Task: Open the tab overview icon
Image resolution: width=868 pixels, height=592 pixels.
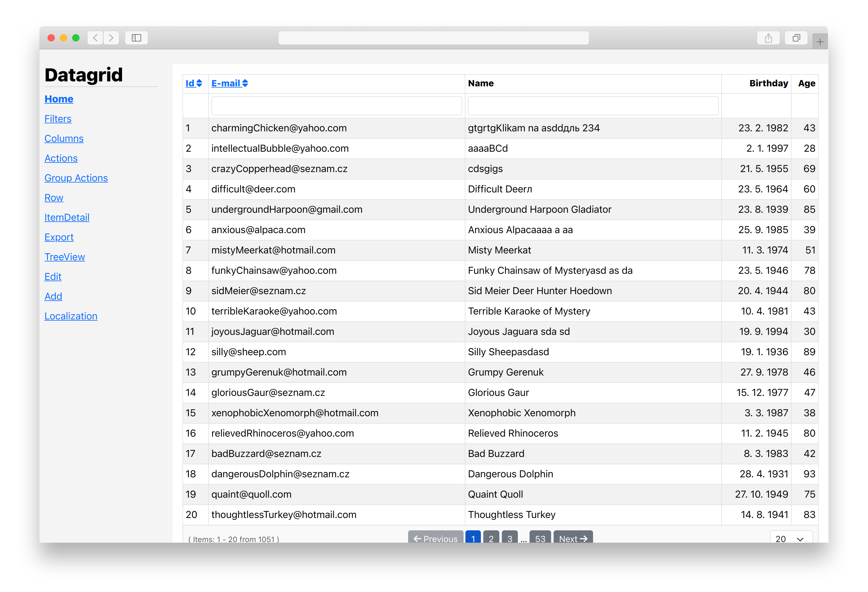Action: [796, 38]
